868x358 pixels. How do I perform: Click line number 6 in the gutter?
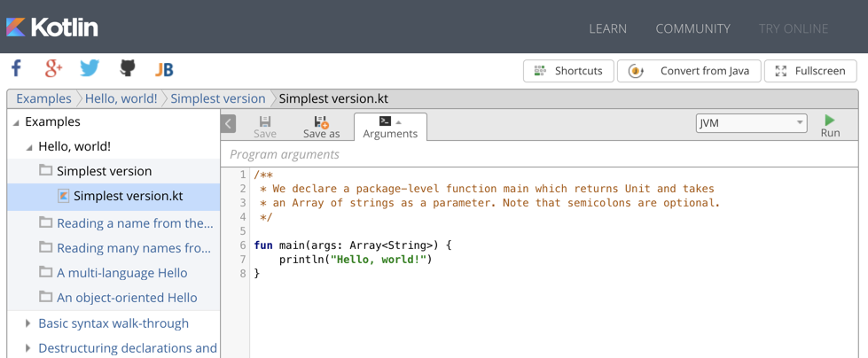click(243, 245)
